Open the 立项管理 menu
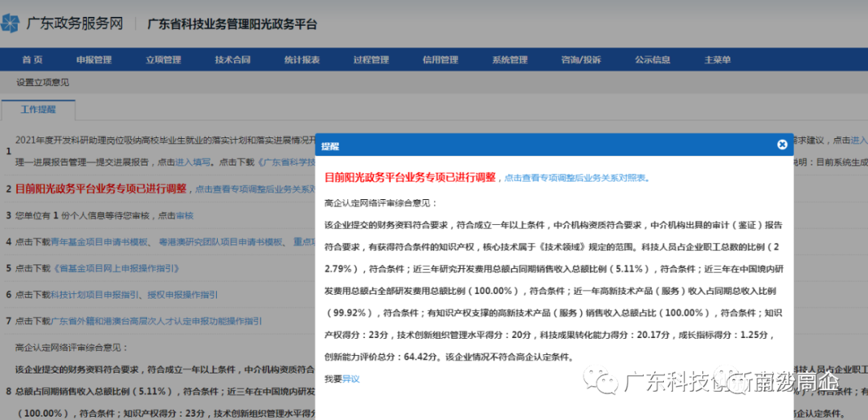Image resolution: width=868 pixels, height=420 pixels. pos(163,59)
